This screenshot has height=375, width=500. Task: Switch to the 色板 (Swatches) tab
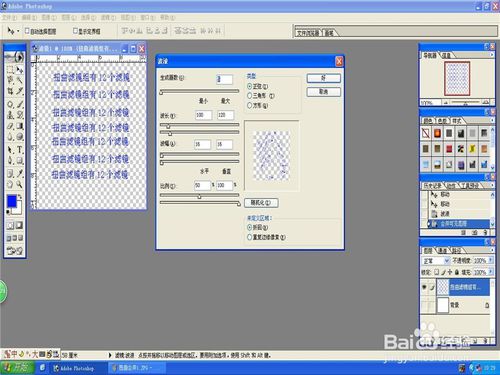[x=442, y=121]
